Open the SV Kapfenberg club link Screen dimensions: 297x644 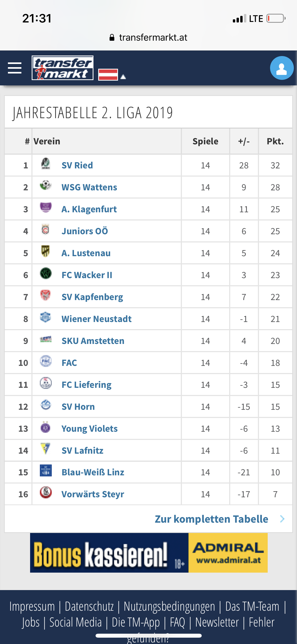pos(92,297)
